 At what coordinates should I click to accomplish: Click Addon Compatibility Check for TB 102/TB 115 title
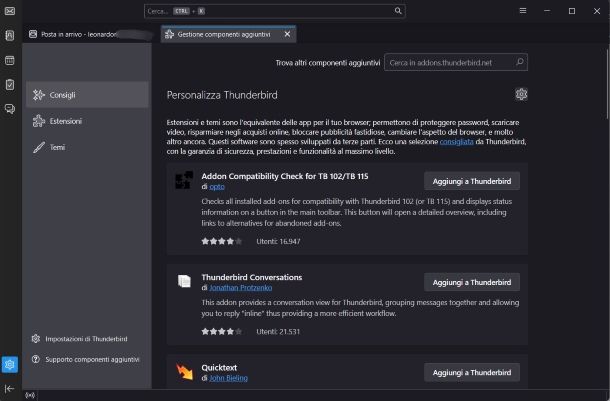pos(285,176)
